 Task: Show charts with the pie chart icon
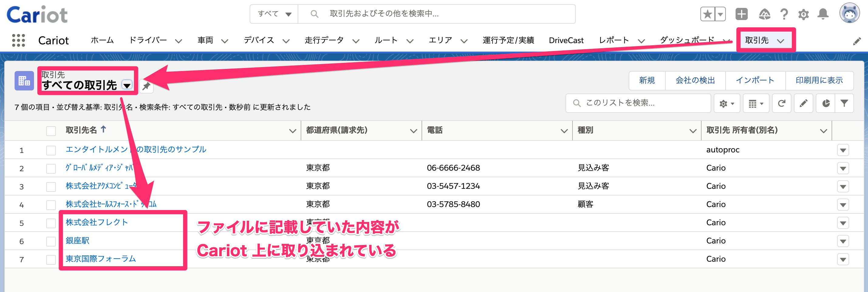(x=825, y=104)
